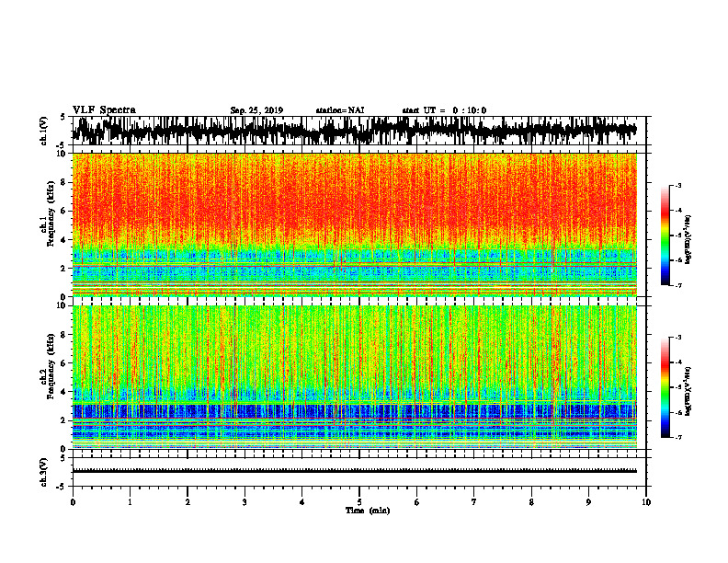The height and width of the screenshot is (563, 728).
Task: Click tick label 3 on Time axis
Action: (245, 502)
